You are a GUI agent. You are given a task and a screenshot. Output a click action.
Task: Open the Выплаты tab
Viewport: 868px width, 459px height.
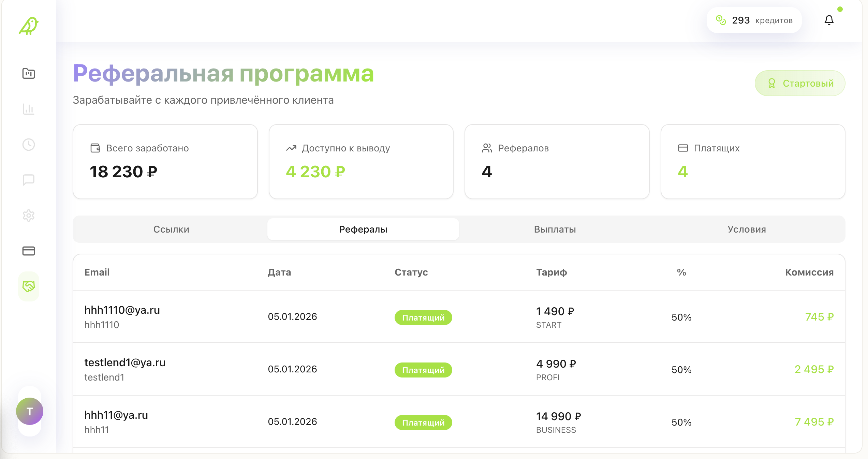pyautogui.click(x=554, y=229)
